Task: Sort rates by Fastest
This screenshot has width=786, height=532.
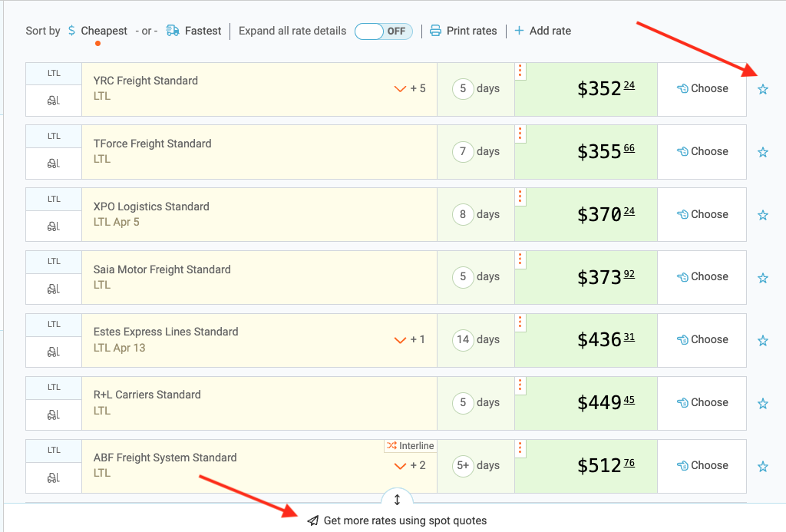Action: [x=203, y=31]
